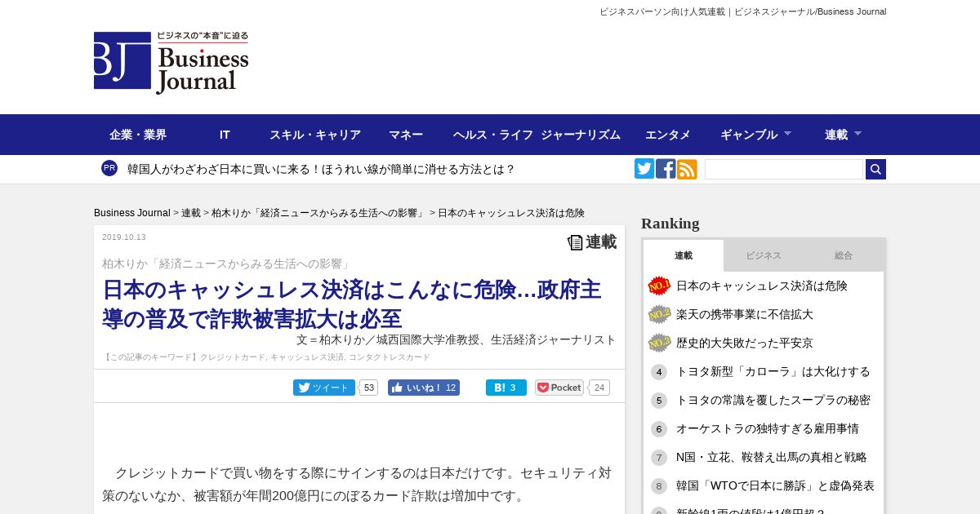Screen dimensions: 980x514
Task: Click the Business Journal logo
Action: coord(171,63)
